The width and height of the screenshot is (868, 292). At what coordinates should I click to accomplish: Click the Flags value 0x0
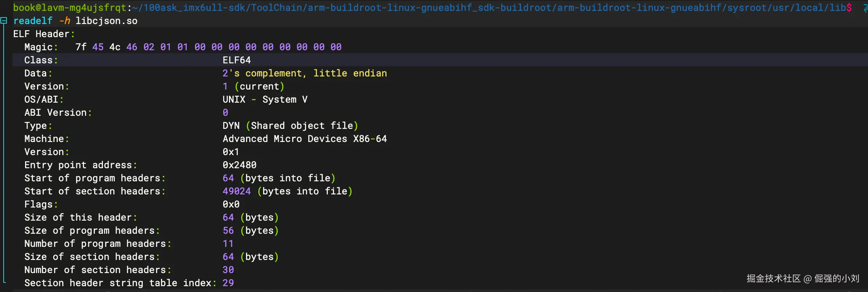(231, 204)
